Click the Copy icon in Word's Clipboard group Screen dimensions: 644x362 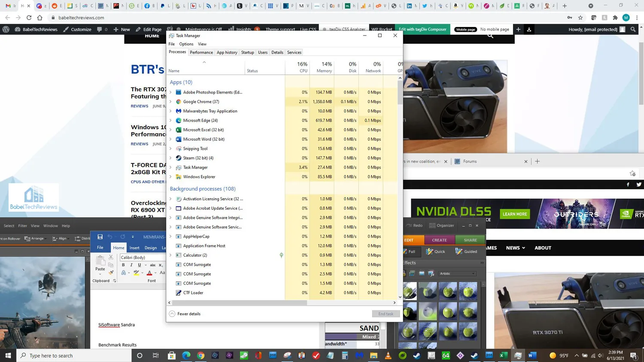point(111,265)
